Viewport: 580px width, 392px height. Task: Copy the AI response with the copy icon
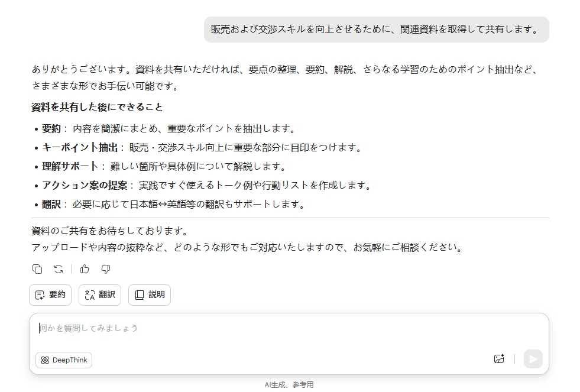pos(37,269)
